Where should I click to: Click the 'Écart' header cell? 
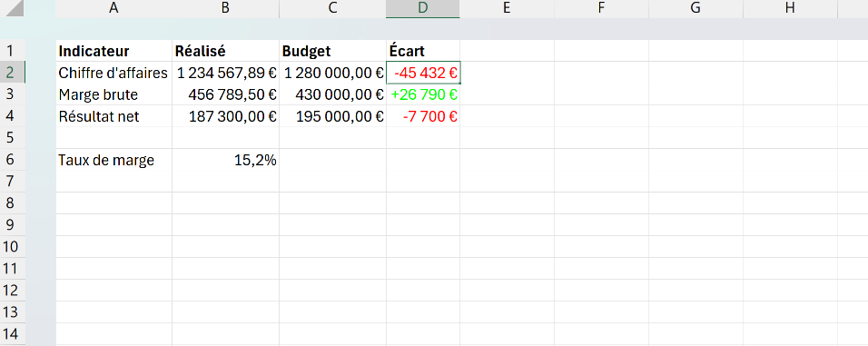[x=423, y=51]
